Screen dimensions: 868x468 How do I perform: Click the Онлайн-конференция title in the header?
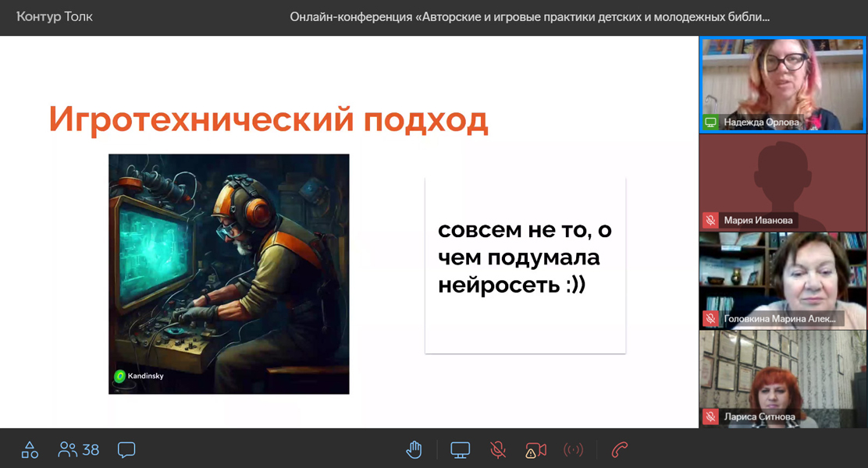(529, 16)
